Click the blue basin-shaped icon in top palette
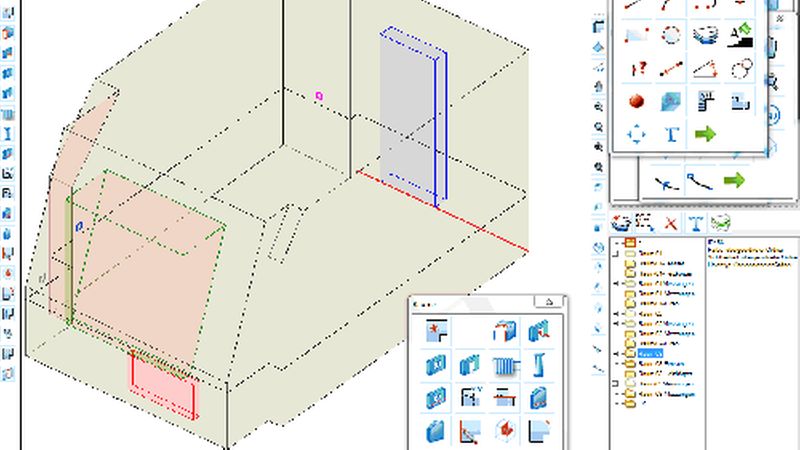Viewport: 800px width, 450px height. 705,35
